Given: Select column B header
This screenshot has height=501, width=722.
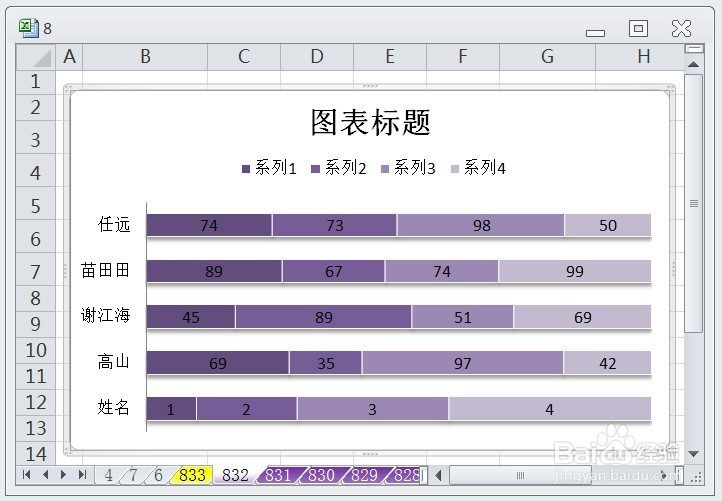Looking at the screenshot, I should (145, 57).
